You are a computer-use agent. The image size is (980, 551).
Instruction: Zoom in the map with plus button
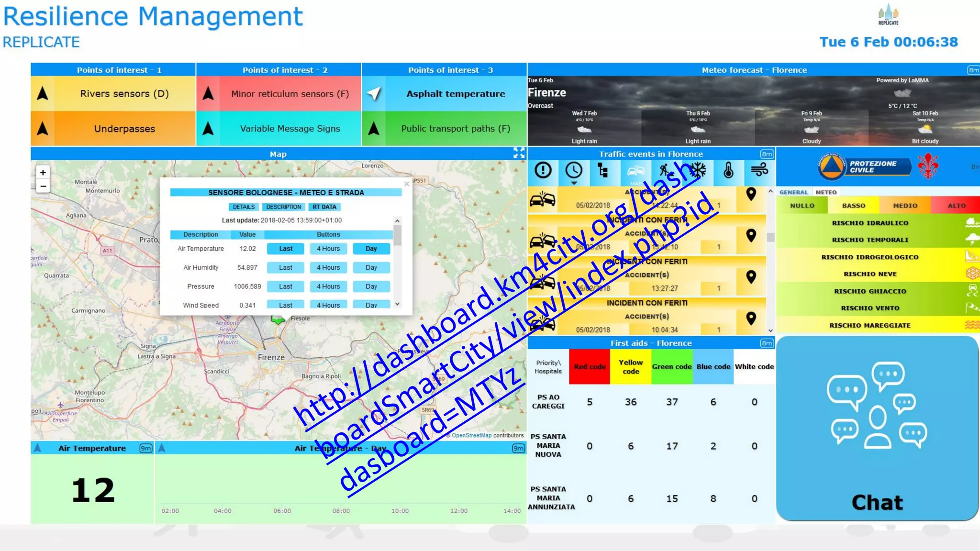point(43,173)
